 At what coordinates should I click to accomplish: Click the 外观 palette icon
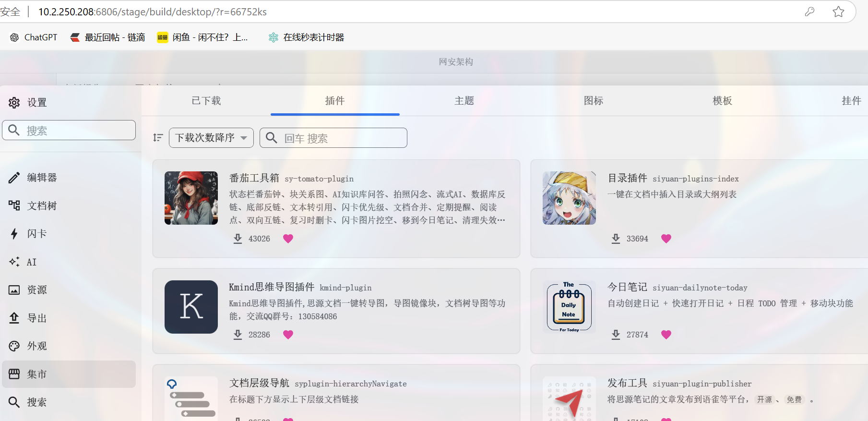coord(14,346)
